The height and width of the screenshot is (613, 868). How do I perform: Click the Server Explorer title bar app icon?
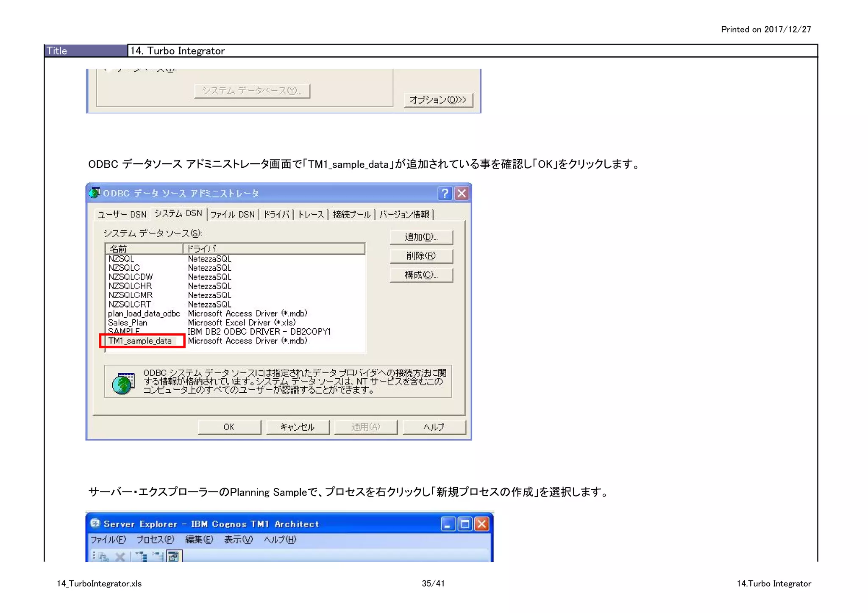(95, 523)
